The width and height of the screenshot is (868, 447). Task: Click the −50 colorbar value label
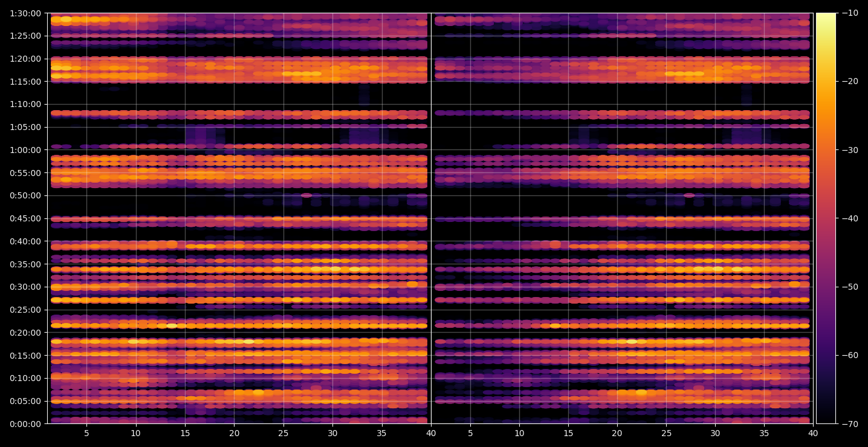pyautogui.click(x=849, y=287)
